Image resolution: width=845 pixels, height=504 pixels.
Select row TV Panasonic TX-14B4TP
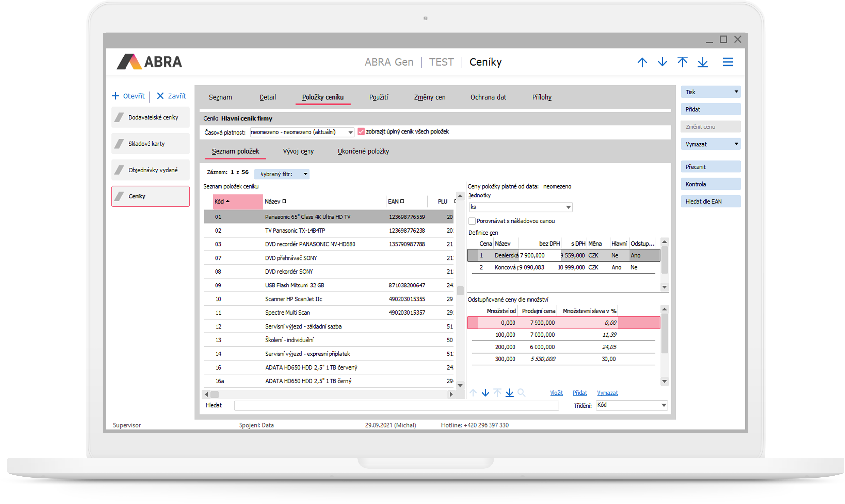[x=329, y=231]
